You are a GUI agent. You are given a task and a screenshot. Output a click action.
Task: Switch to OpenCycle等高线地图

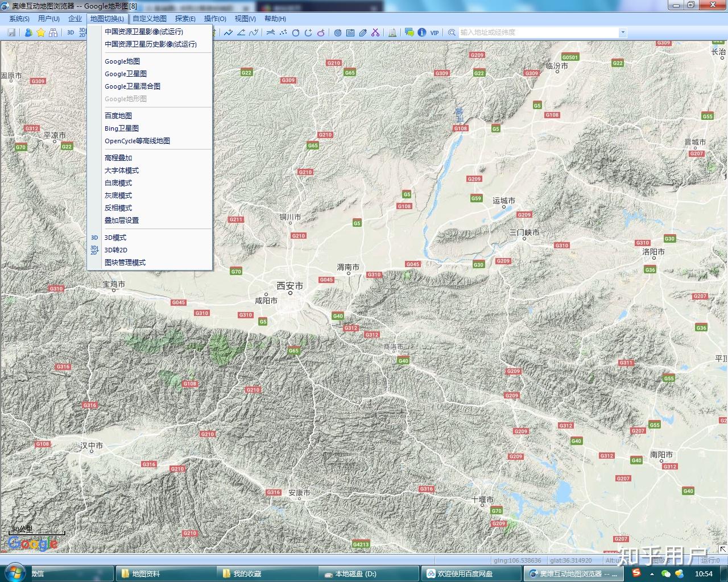click(137, 141)
